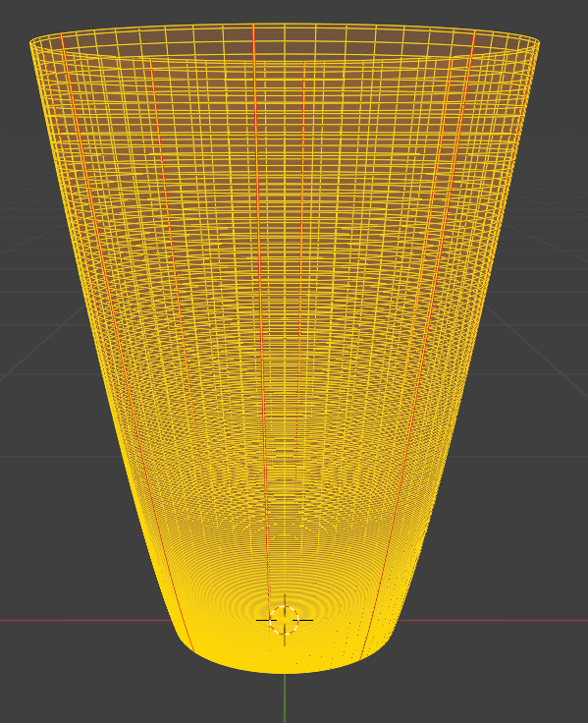The image size is (588, 723).
Task: Select the red X axis line left of mesh
Action: (86, 621)
